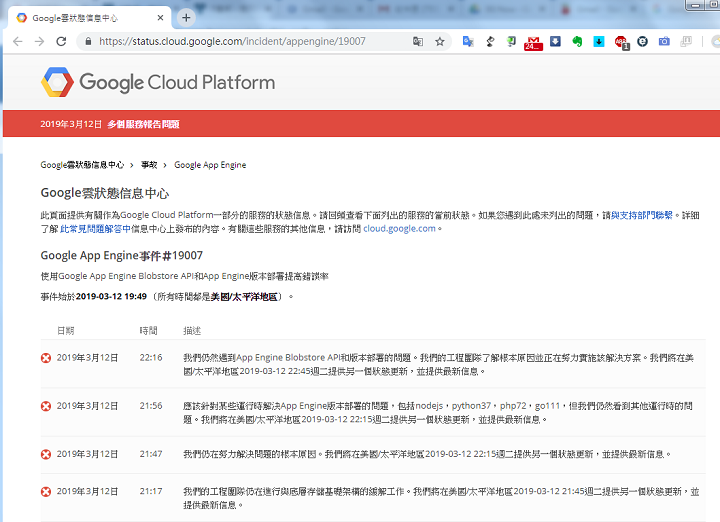Click the translate page icon in address bar
Image resolution: width=720 pixels, height=522 pixels.
tap(418, 42)
